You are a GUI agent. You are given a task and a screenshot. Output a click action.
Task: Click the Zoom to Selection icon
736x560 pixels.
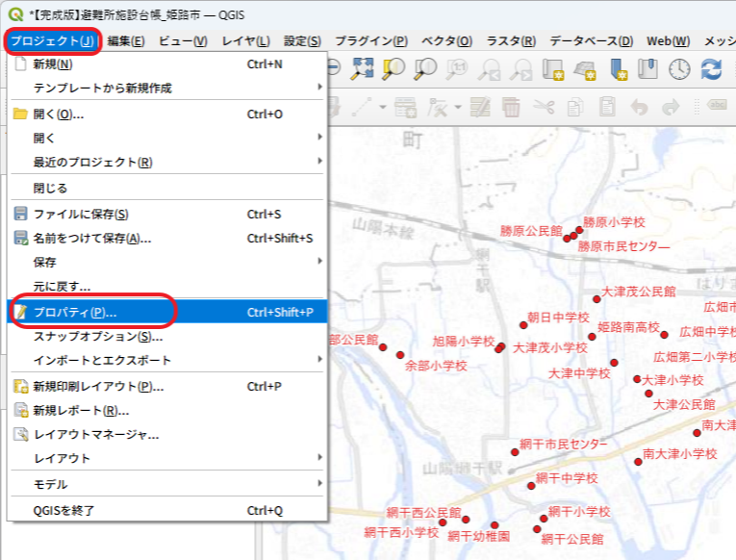(394, 69)
